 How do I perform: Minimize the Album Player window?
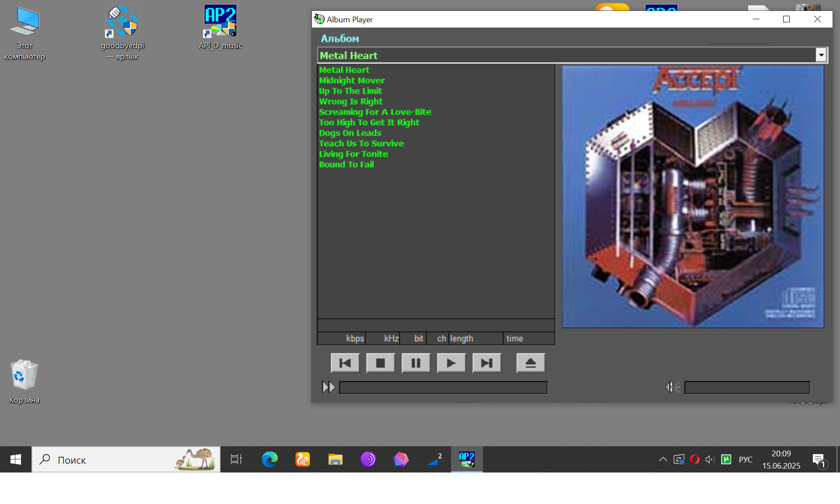(756, 19)
